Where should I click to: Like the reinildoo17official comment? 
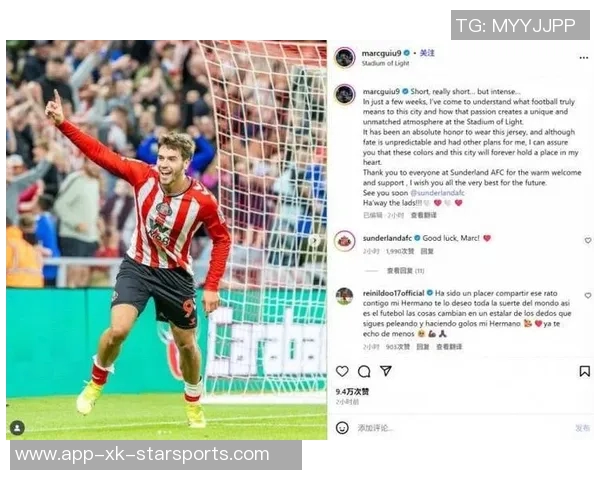[x=588, y=296]
